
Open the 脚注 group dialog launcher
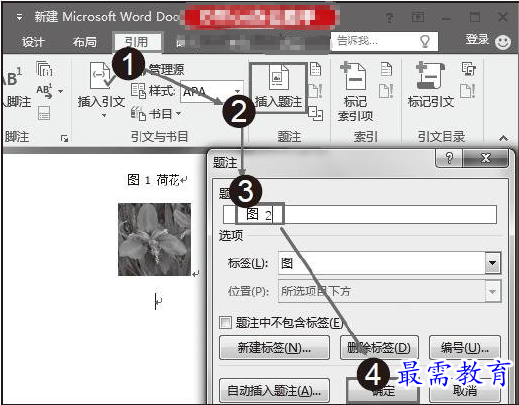pyautogui.click(x=64, y=138)
